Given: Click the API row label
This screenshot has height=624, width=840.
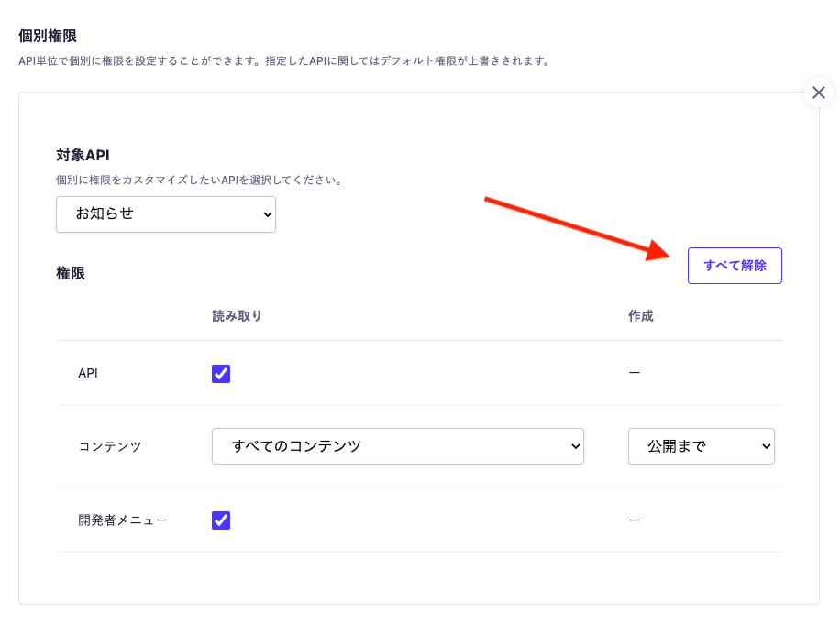Looking at the screenshot, I should tap(88, 374).
